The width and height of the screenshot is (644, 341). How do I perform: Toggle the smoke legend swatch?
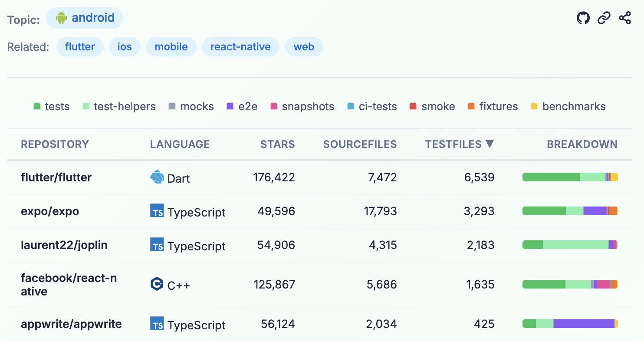(413, 107)
